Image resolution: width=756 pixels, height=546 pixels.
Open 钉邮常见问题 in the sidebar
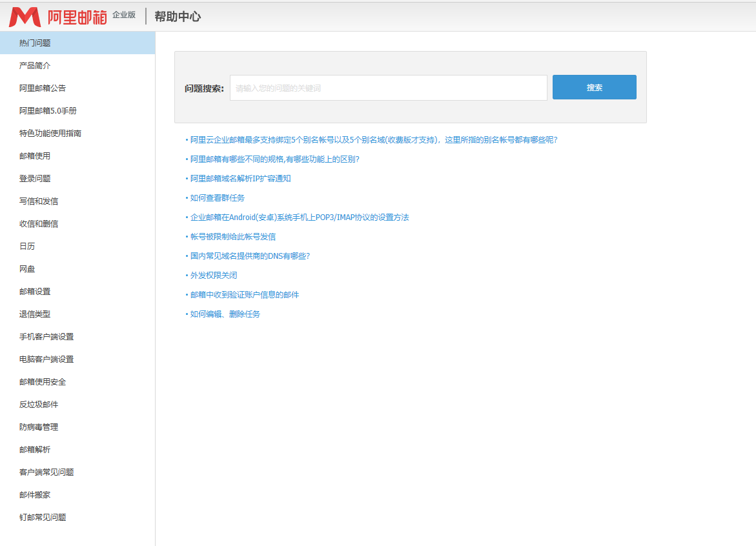43,518
